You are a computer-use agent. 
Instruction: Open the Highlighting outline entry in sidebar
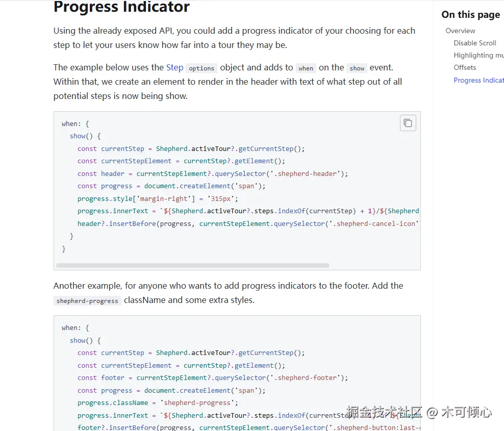(478, 55)
